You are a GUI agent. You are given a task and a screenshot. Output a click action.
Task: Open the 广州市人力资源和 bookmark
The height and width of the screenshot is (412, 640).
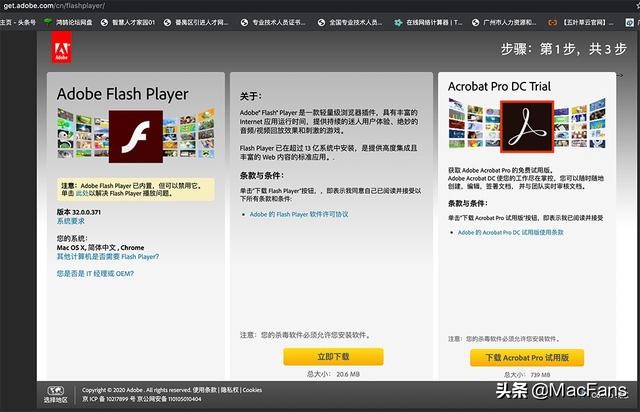(504, 22)
